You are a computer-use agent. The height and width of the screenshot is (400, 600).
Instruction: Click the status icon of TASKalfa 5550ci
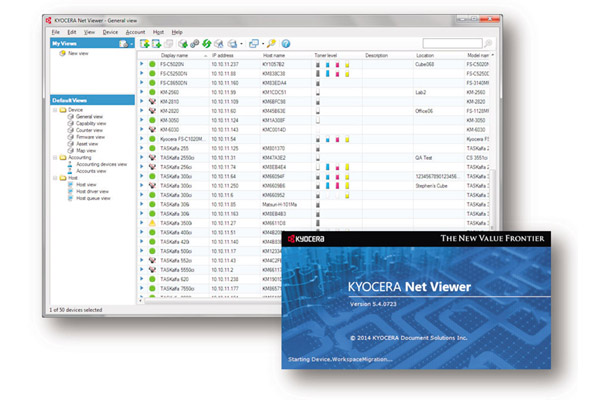pyautogui.click(x=152, y=269)
